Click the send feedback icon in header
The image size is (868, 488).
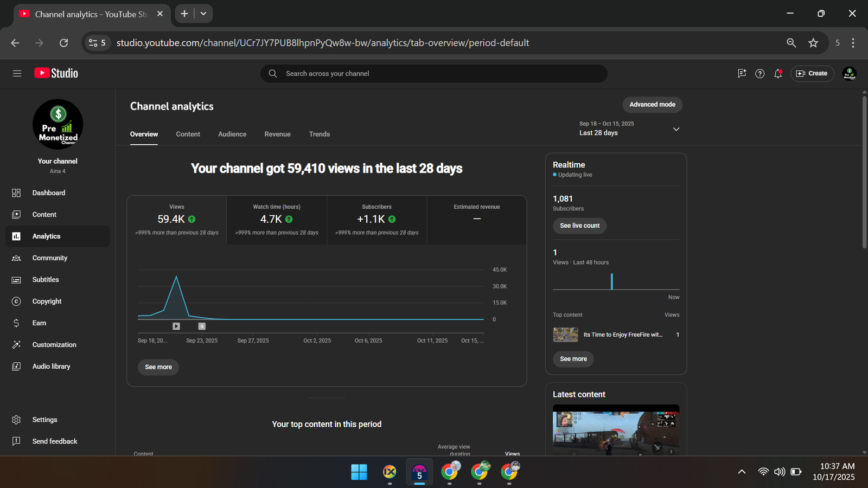point(742,73)
